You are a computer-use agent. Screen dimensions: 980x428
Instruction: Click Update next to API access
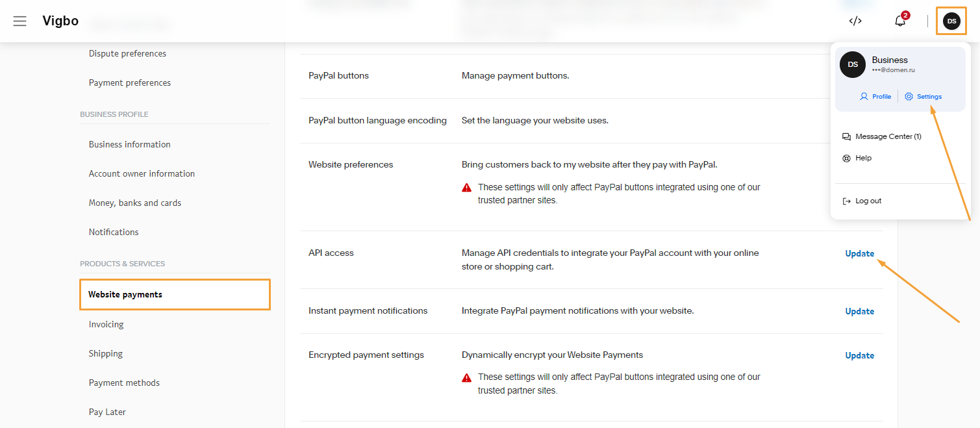(859, 253)
